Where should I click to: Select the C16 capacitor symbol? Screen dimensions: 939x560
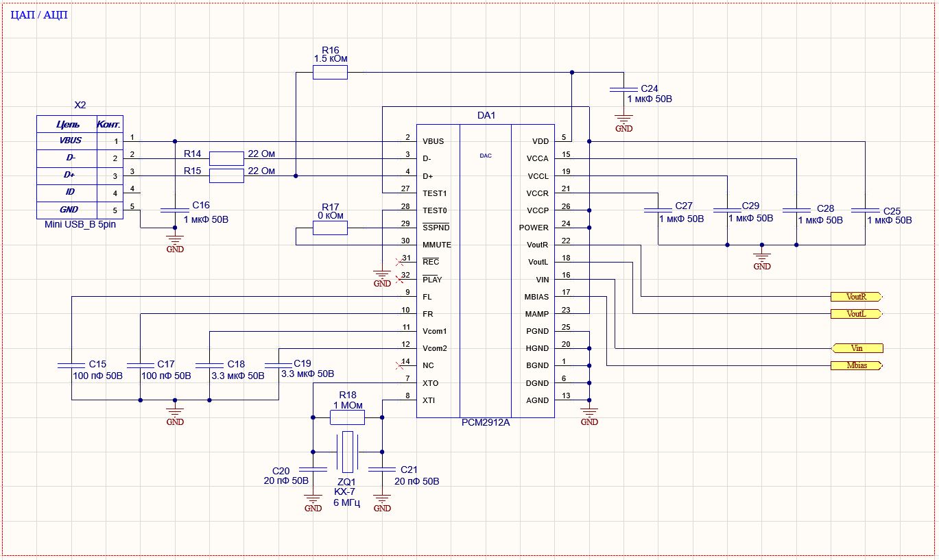pyautogui.click(x=175, y=211)
